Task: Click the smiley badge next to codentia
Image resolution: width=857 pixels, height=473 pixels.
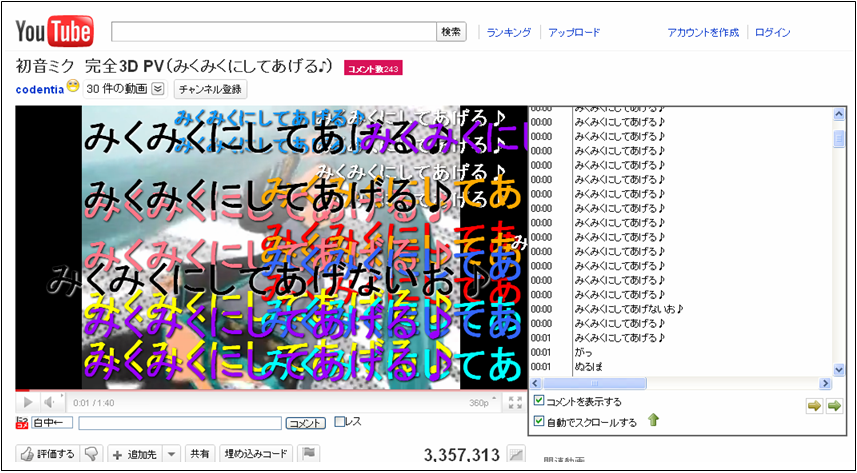Action: [73, 86]
